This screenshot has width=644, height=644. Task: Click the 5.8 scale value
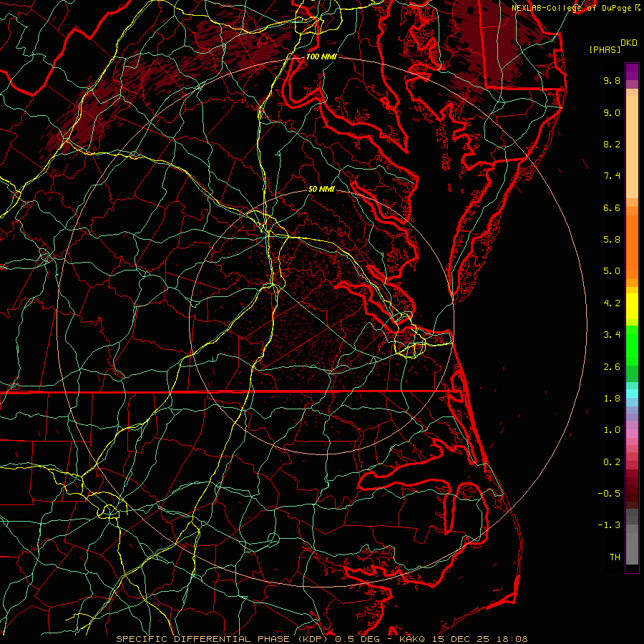[612, 240]
